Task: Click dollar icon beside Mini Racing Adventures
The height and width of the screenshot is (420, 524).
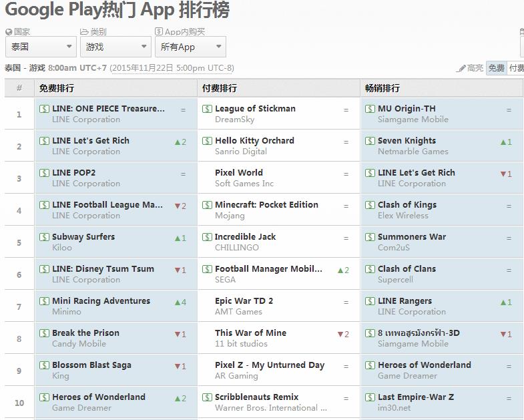Action: [44, 301]
